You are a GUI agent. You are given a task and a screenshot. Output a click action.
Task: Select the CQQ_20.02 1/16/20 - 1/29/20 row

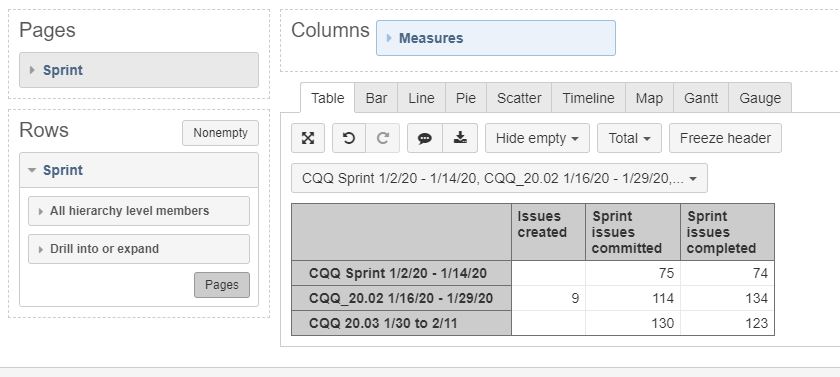point(401,298)
